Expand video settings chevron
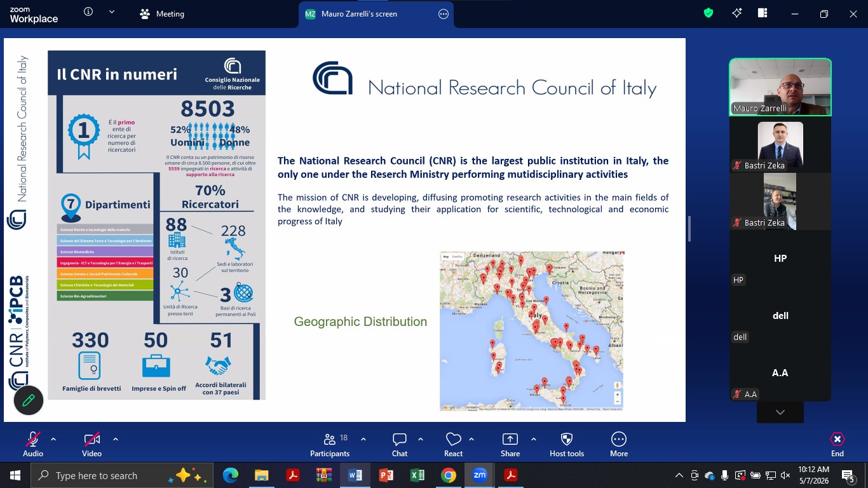This screenshot has height=488, width=868. point(116,439)
